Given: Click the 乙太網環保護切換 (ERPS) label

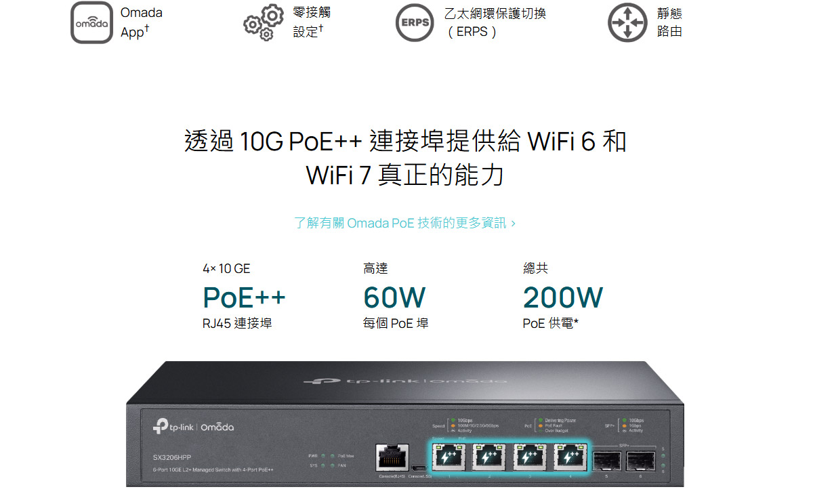Looking at the screenshot, I should coord(495,22).
